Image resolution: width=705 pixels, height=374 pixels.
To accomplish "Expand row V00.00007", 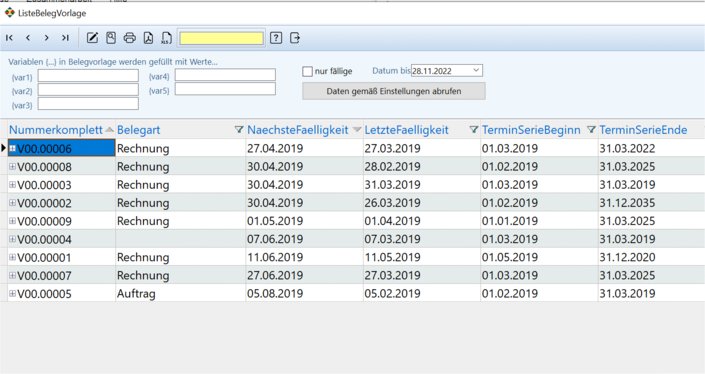I will [x=13, y=275].
